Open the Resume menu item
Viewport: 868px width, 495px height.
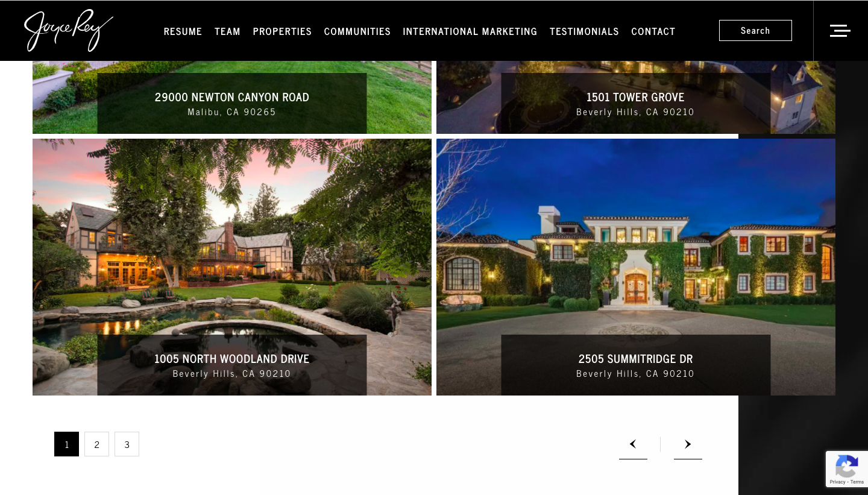pos(183,31)
